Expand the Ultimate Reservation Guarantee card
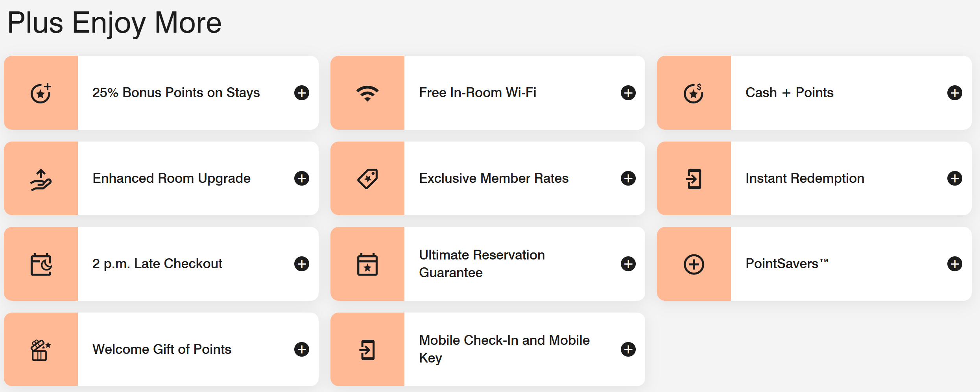The height and width of the screenshot is (392, 980). pos(628,264)
